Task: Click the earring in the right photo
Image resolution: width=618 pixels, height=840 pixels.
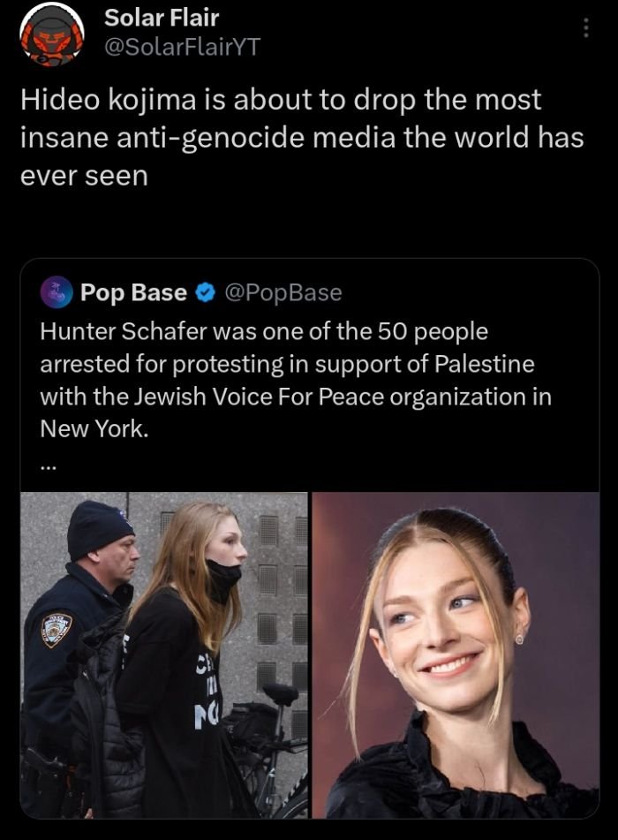Action: click(519, 638)
